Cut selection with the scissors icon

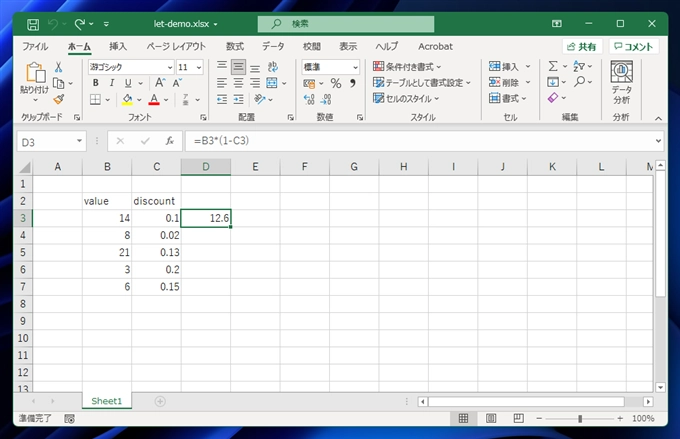(x=59, y=67)
